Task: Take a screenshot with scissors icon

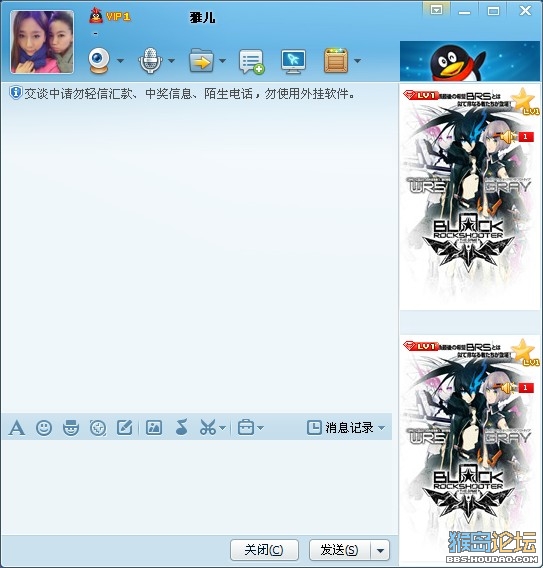Action: pos(208,427)
